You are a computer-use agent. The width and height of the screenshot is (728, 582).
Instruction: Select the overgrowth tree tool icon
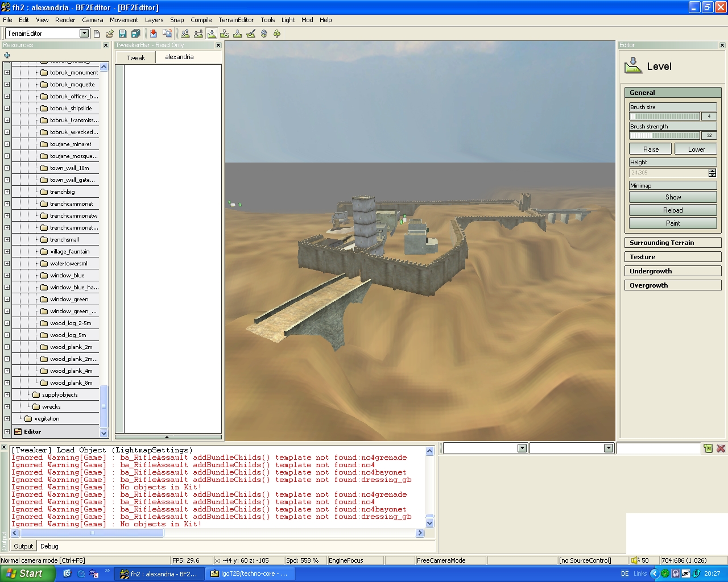[277, 34]
